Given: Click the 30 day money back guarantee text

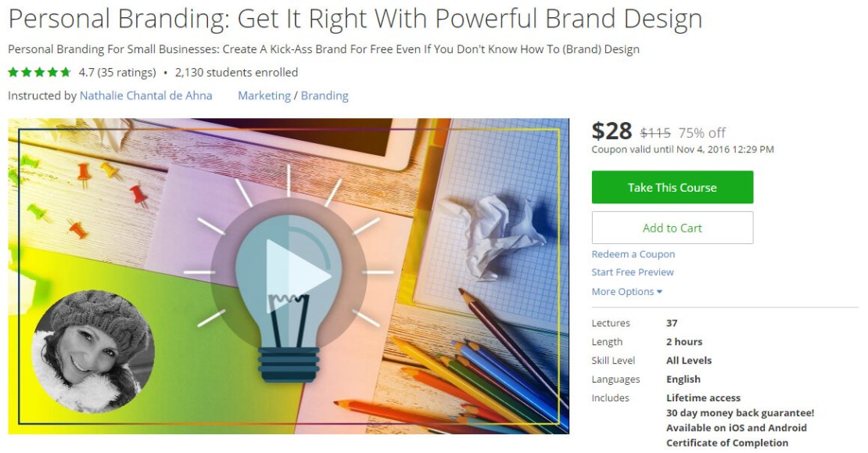Looking at the screenshot, I should tap(740, 412).
